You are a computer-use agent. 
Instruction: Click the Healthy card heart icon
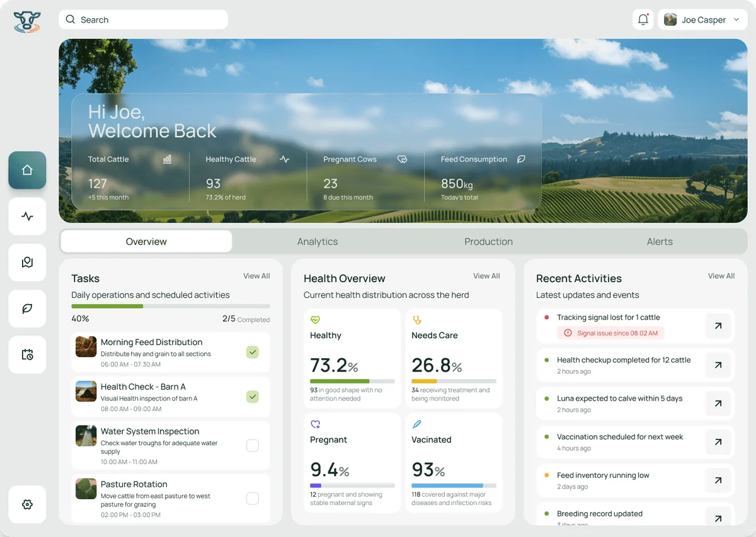315,320
